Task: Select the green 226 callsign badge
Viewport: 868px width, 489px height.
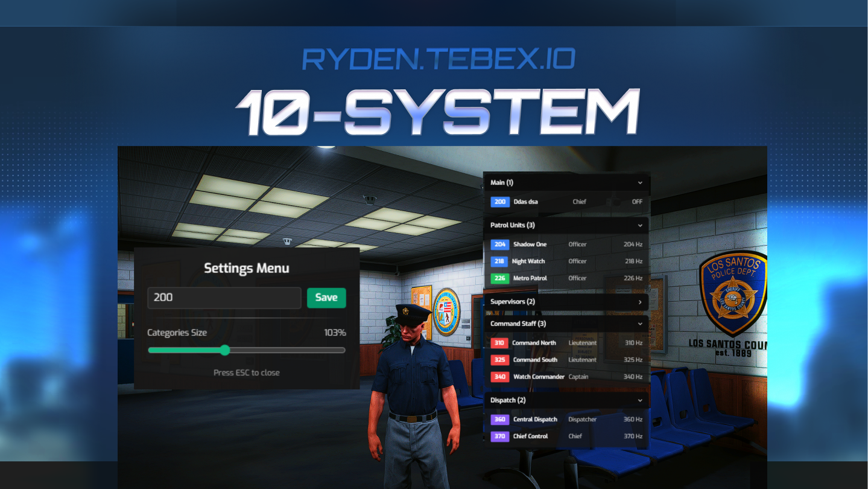Action: point(500,278)
